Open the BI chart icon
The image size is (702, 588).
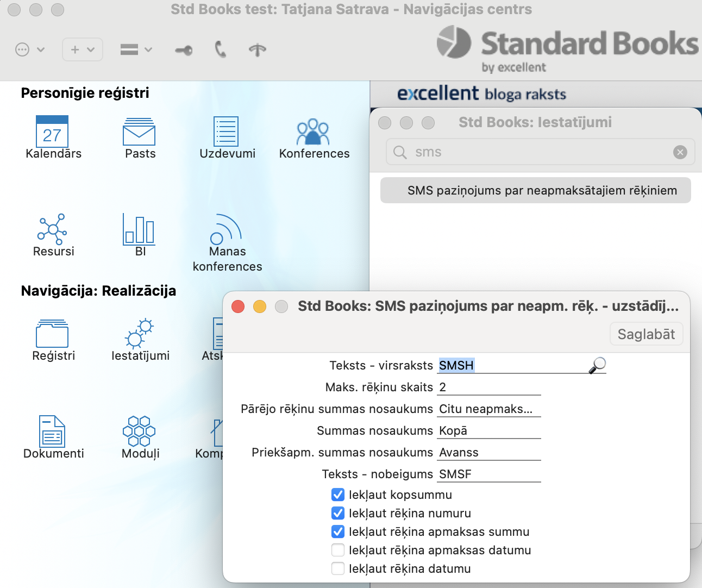point(139,228)
